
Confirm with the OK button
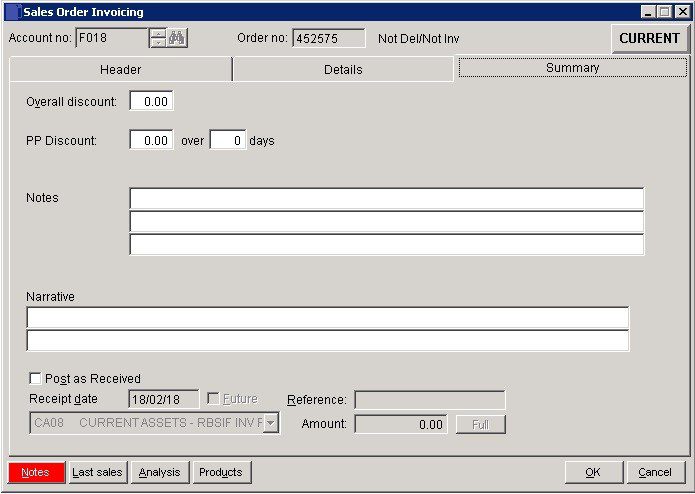593,472
